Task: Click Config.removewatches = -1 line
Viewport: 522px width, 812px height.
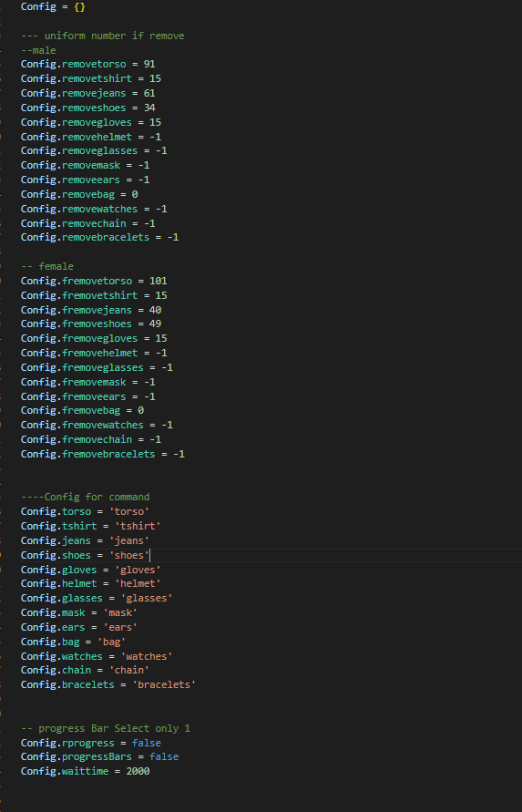Action: pos(94,209)
